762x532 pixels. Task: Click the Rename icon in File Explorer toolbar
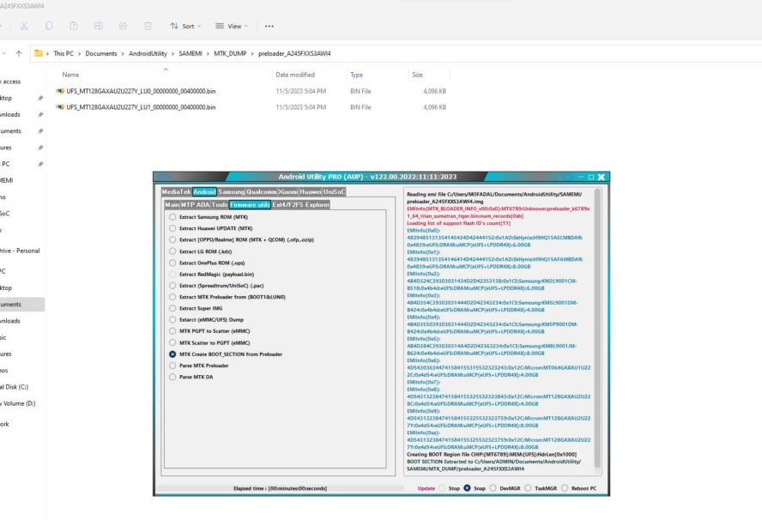pyautogui.click(x=98, y=27)
